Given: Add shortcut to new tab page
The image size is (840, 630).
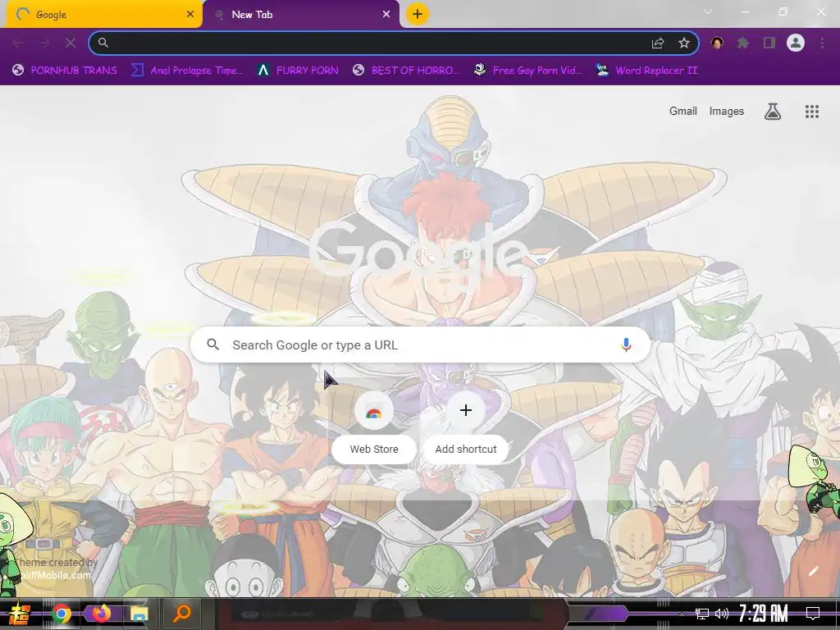Looking at the screenshot, I should 466,428.
